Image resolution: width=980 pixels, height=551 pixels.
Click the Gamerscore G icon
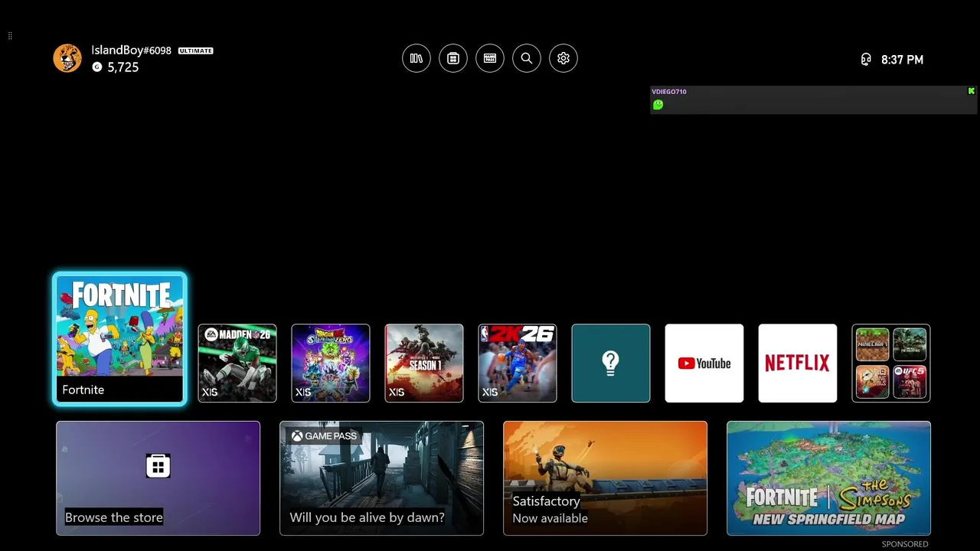[x=96, y=67]
